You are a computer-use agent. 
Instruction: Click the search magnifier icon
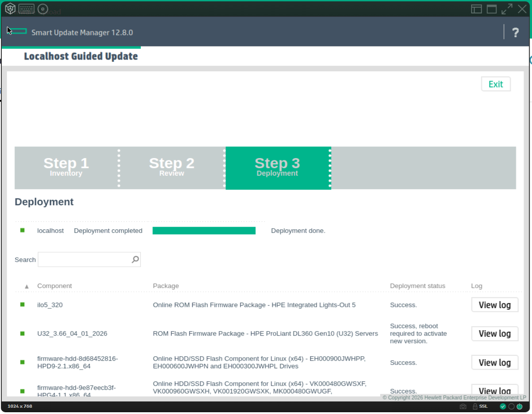[x=135, y=259]
